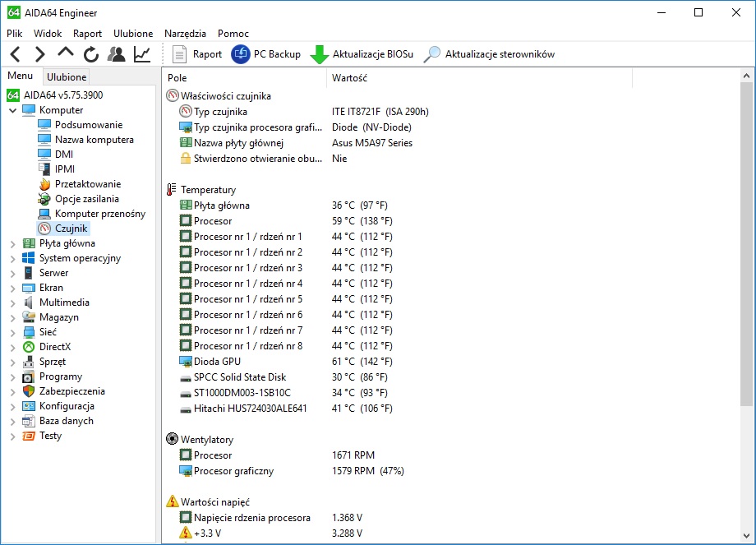Expand the System operacyjny tree node

pos(13,259)
